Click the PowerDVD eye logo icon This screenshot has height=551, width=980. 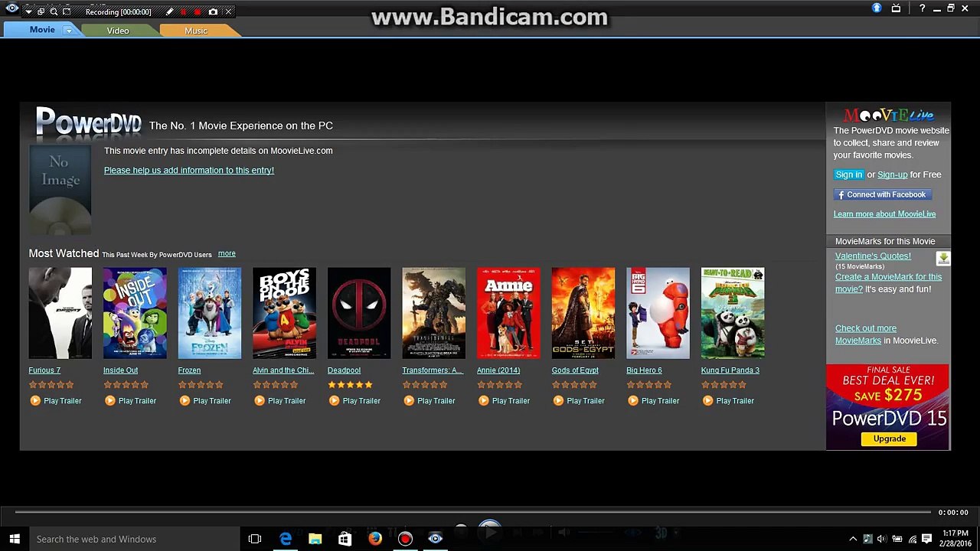tap(12, 8)
